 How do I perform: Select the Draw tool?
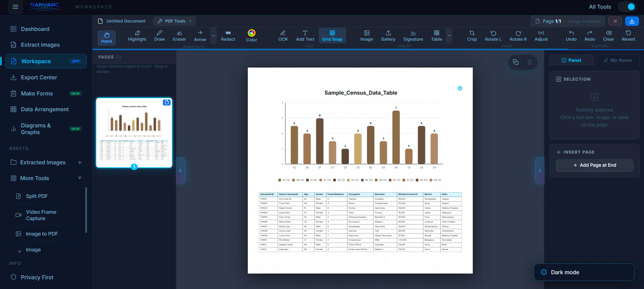(159, 36)
